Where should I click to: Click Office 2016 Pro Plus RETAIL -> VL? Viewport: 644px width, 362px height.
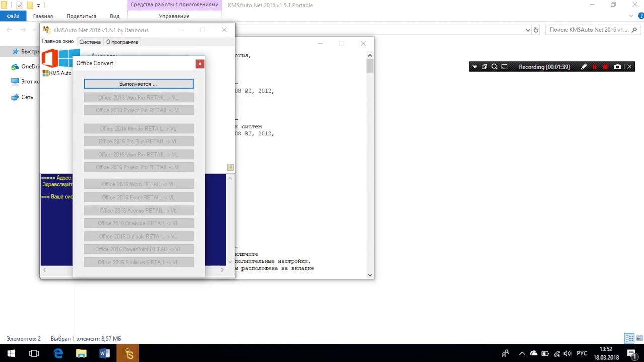pyautogui.click(x=138, y=141)
